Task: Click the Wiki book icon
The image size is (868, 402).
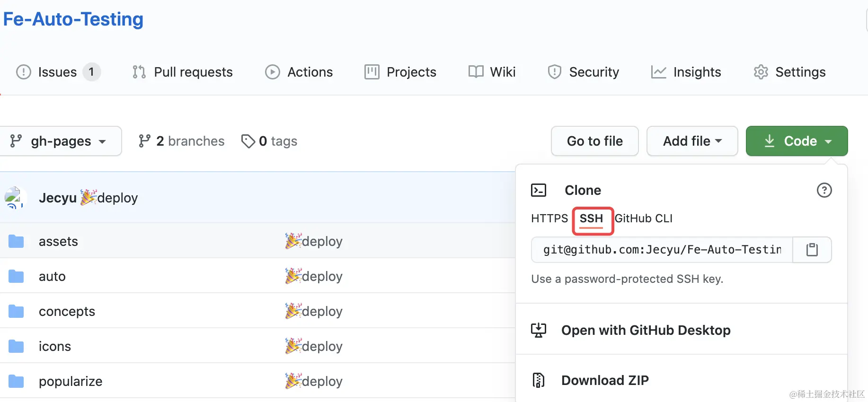Action: pos(476,72)
